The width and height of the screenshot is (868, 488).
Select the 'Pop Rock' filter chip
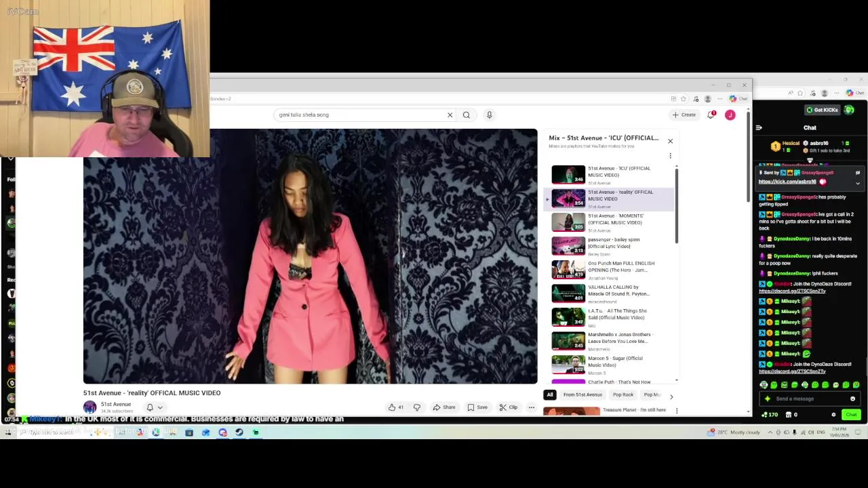point(623,394)
